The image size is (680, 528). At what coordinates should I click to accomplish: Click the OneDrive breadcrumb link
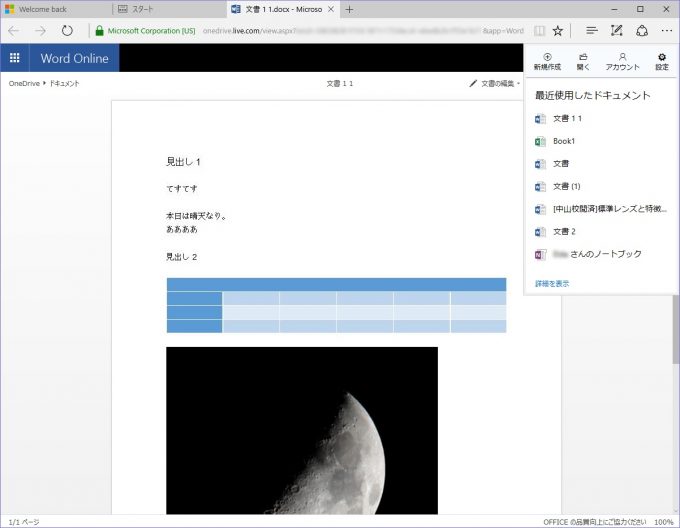(x=24, y=83)
